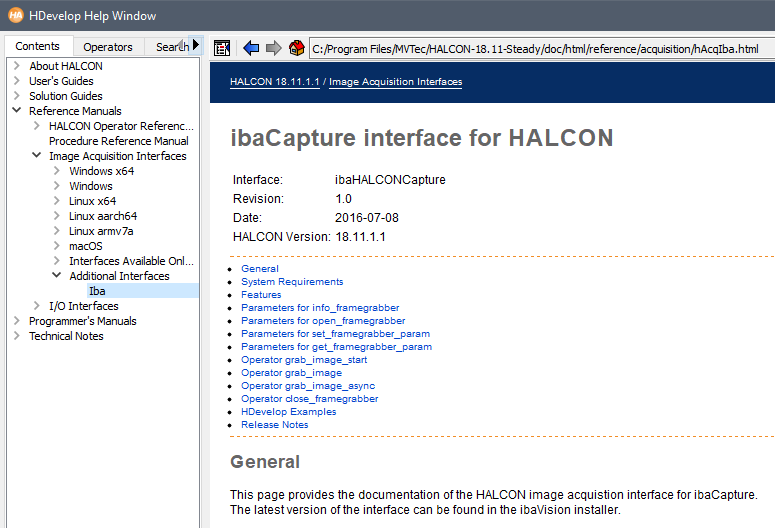
Task: Open Parameters for get_framegrabber_param link
Action: click(x=336, y=347)
